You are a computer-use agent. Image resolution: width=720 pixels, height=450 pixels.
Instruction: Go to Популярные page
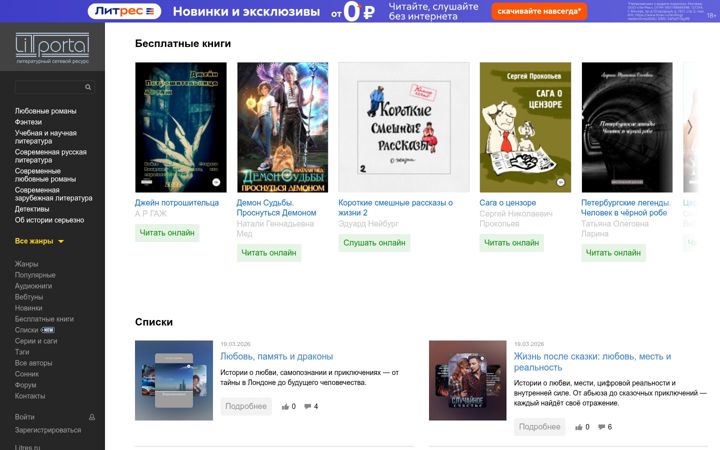35,275
